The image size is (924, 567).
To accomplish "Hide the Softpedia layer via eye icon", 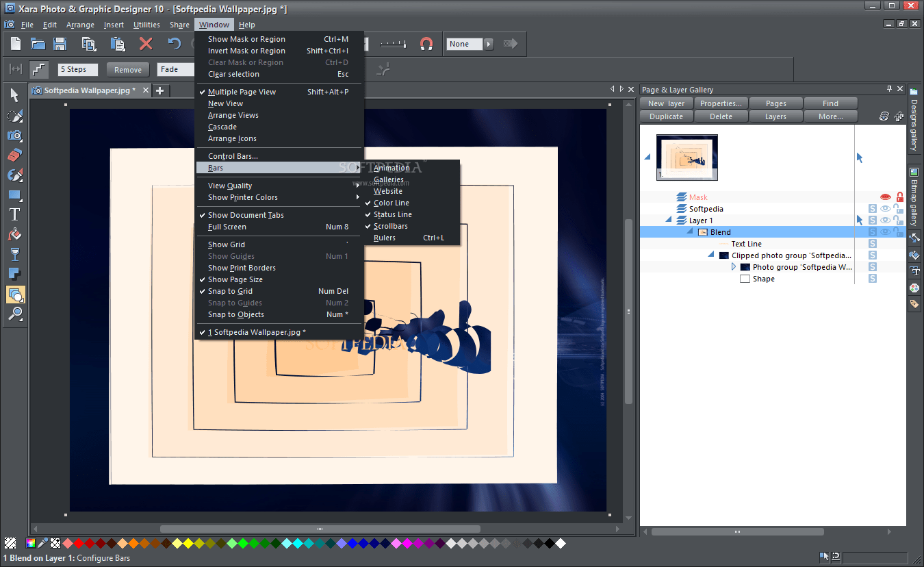I will 886,209.
